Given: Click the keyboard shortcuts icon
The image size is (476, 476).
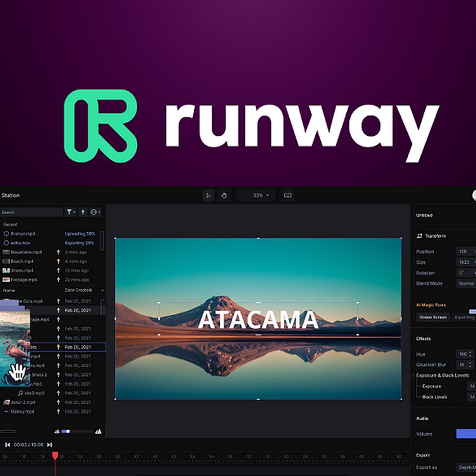Looking at the screenshot, I should [x=288, y=195].
